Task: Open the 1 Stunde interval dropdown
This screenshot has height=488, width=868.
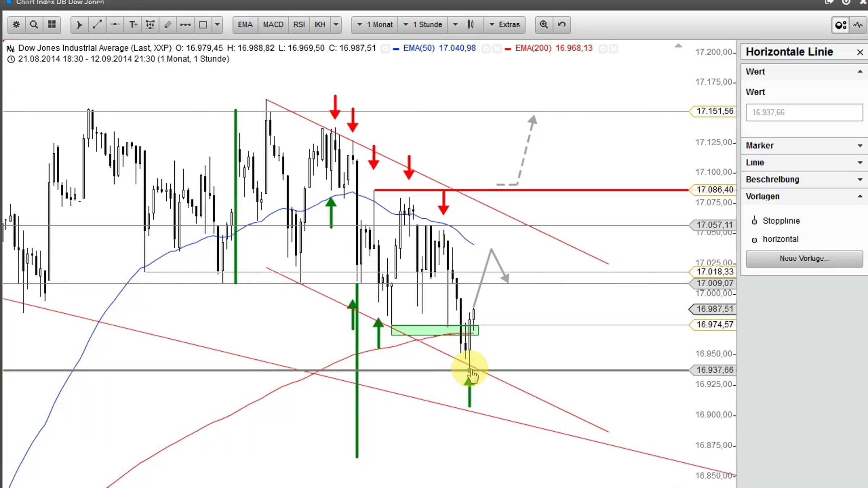Action: (x=423, y=25)
